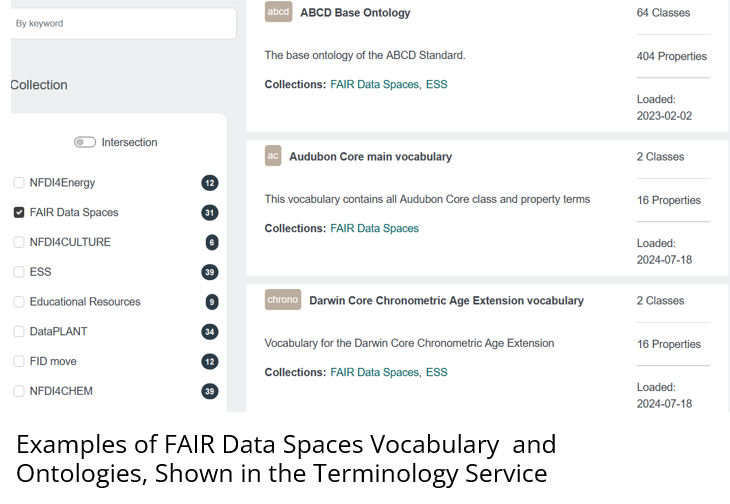Focus the By keyword search field
Image resolution: width=730 pixels, height=504 pixels.
[x=123, y=23]
